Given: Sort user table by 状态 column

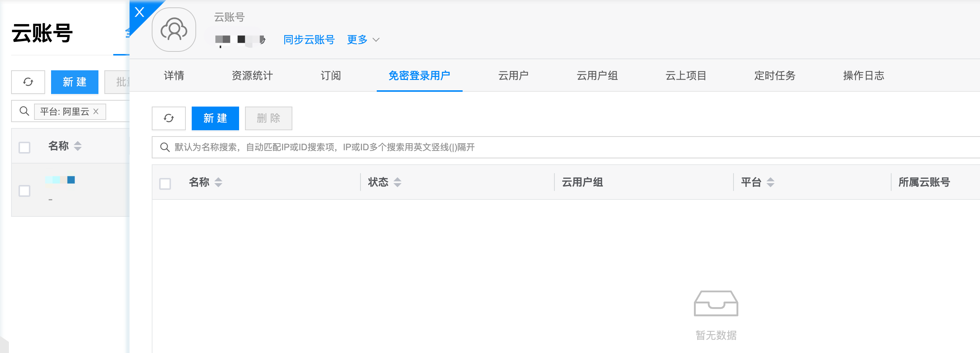Looking at the screenshot, I should click(397, 182).
